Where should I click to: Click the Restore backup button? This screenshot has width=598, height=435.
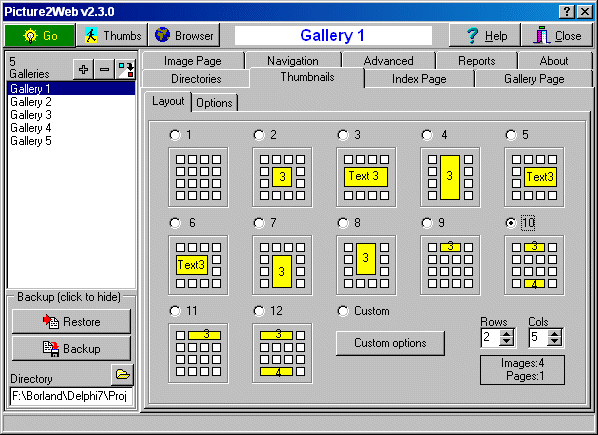tap(71, 321)
